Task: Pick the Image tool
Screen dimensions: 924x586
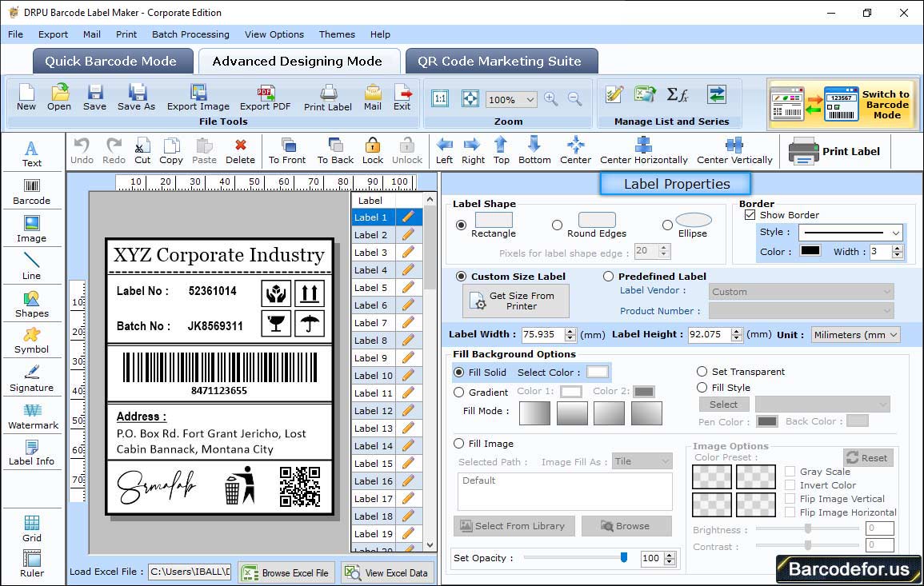Action: 32,229
